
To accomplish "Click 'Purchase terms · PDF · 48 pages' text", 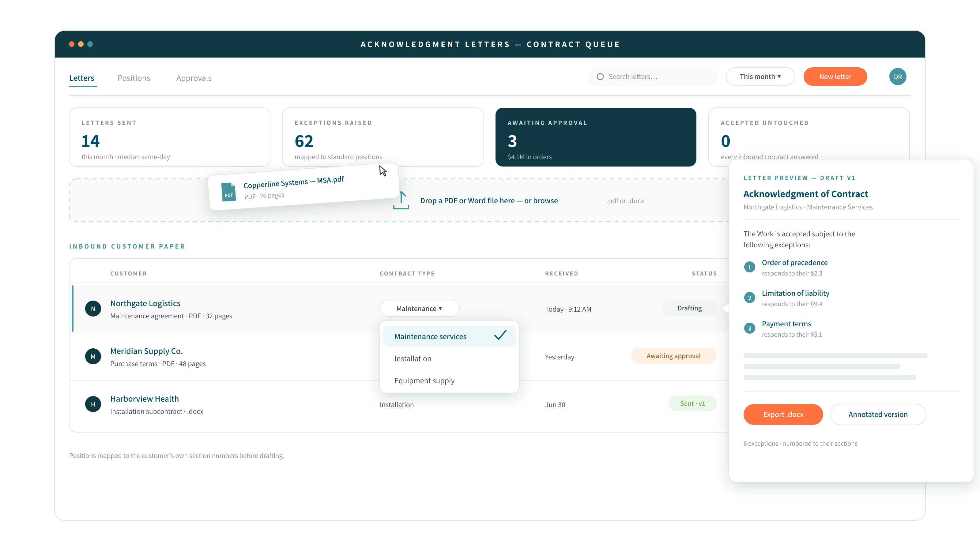I will [x=158, y=364].
